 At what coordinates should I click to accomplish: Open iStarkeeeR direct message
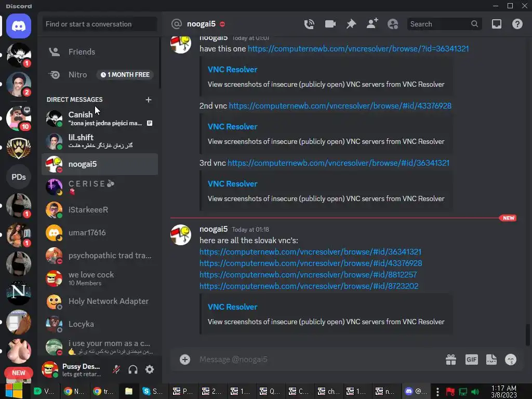(x=100, y=210)
